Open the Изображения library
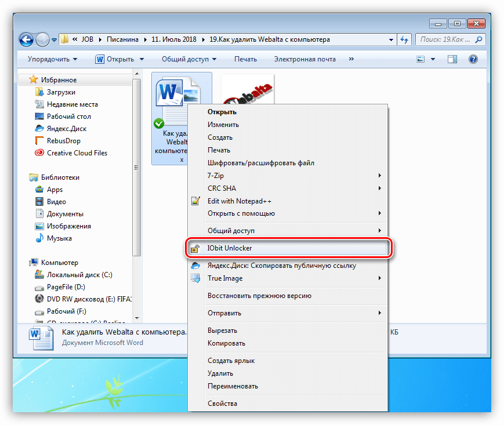Screen dimensions: 504x425 point(69,226)
